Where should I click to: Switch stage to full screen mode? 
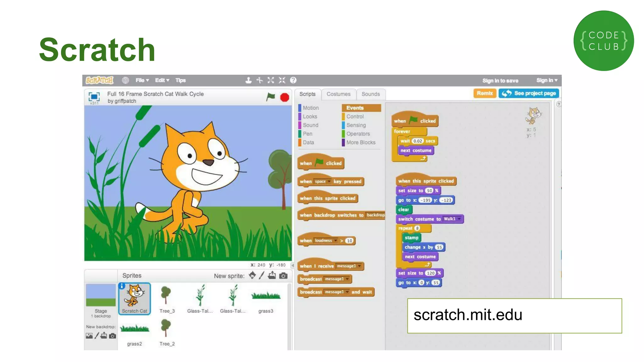(x=94, y=97)
